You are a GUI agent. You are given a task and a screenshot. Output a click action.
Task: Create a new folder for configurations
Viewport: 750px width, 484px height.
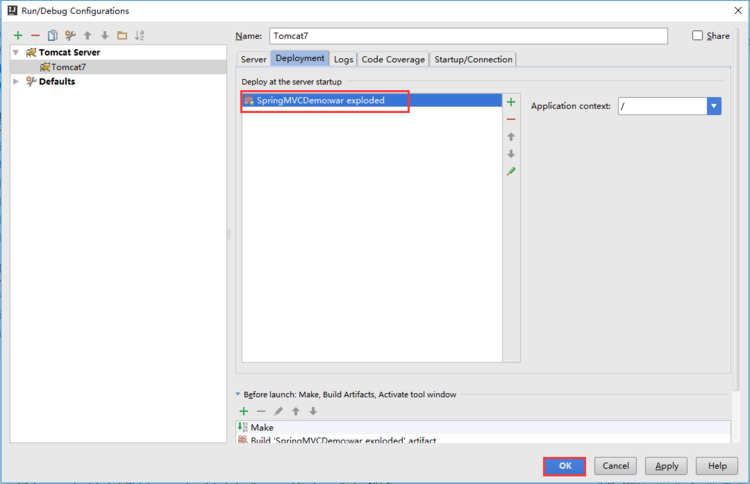tap(122, 35)
